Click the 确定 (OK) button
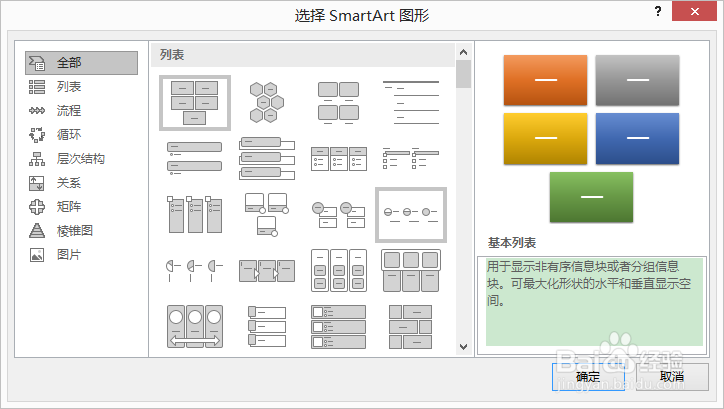 tap(588, 377)
